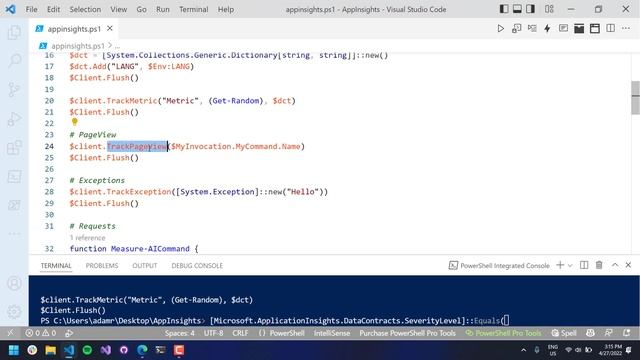Click the lightning bolt icon in editor toolbar
This screenshot has height=360, width=640.
click(547, 29)
